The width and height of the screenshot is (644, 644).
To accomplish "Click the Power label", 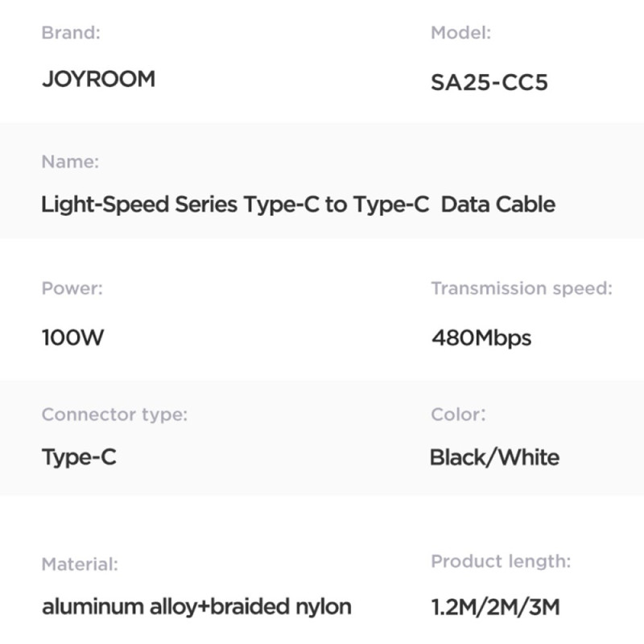I will click(72, 288).
